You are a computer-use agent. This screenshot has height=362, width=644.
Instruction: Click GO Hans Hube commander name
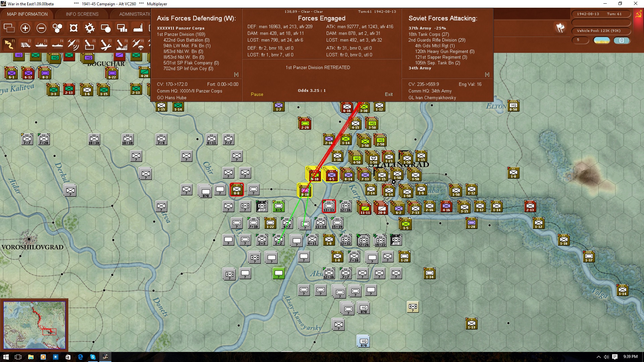pos(171,98)
